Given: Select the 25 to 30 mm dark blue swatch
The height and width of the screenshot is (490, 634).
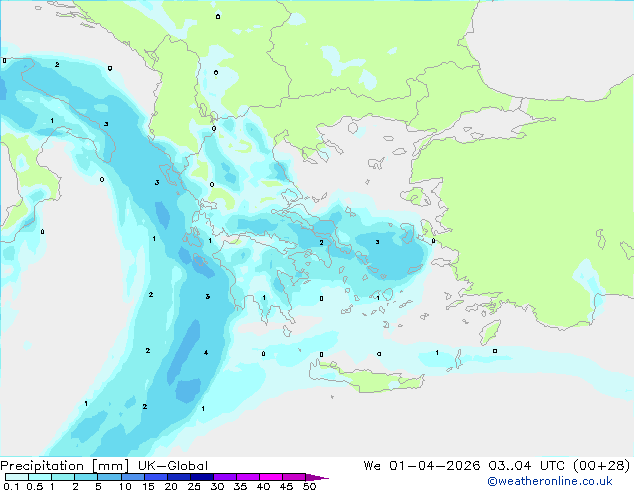Looking at the screenshot, I should pos(202,477).
